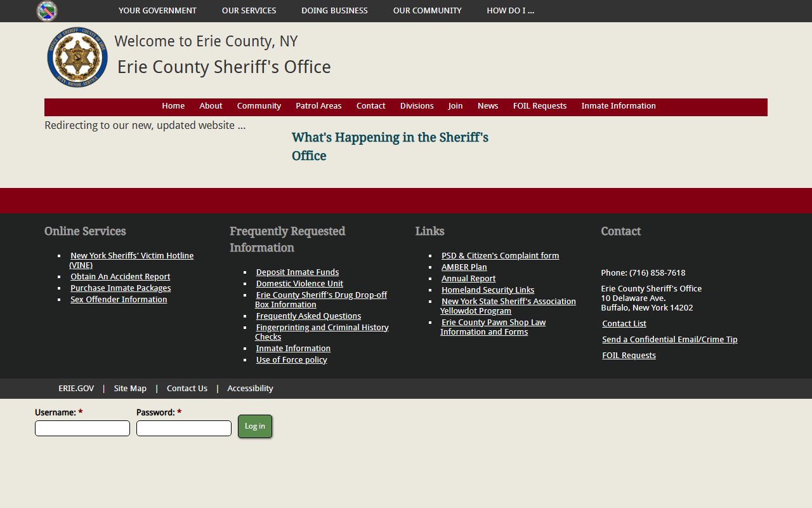Open the DOING BUSINESS menu

pos(334,11)
